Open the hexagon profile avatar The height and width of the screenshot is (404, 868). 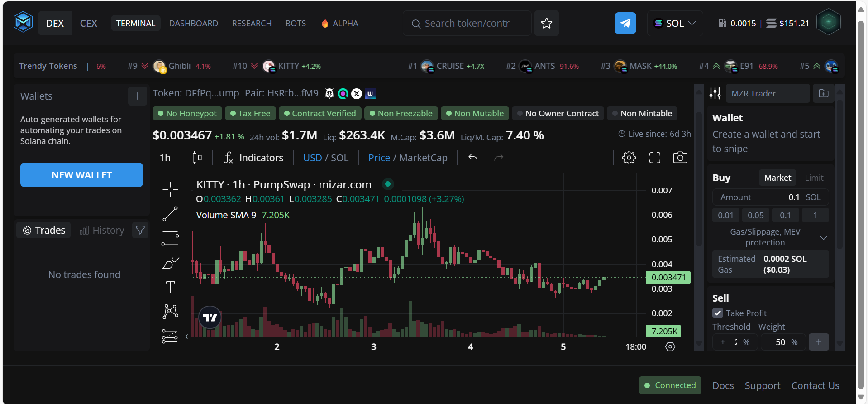click(x=828, y=22)
